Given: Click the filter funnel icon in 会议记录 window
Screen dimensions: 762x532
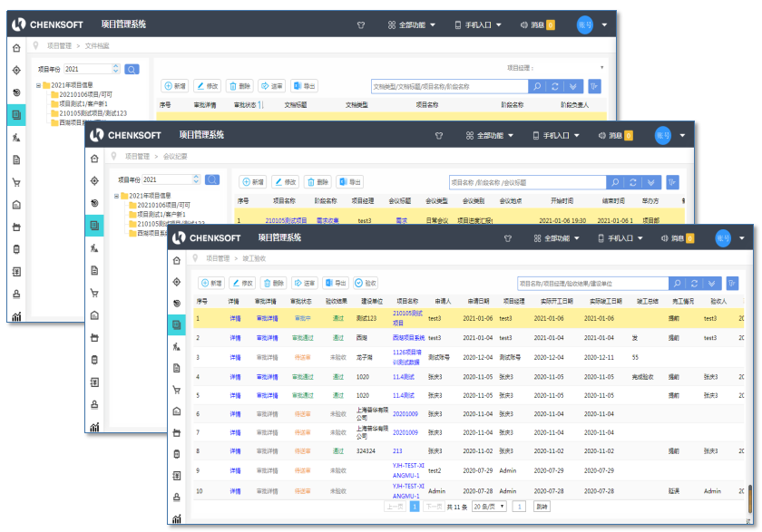Looking at the screenshot, I should click(x=672, y=182).
